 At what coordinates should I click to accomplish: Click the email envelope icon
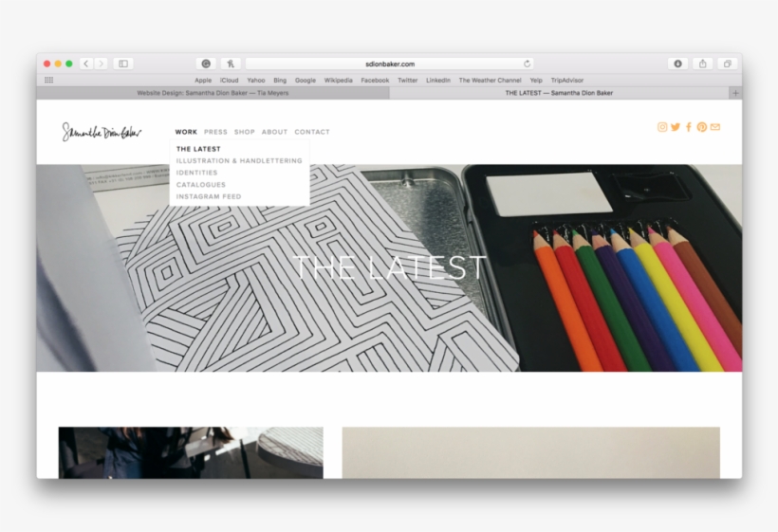point(715,127)
